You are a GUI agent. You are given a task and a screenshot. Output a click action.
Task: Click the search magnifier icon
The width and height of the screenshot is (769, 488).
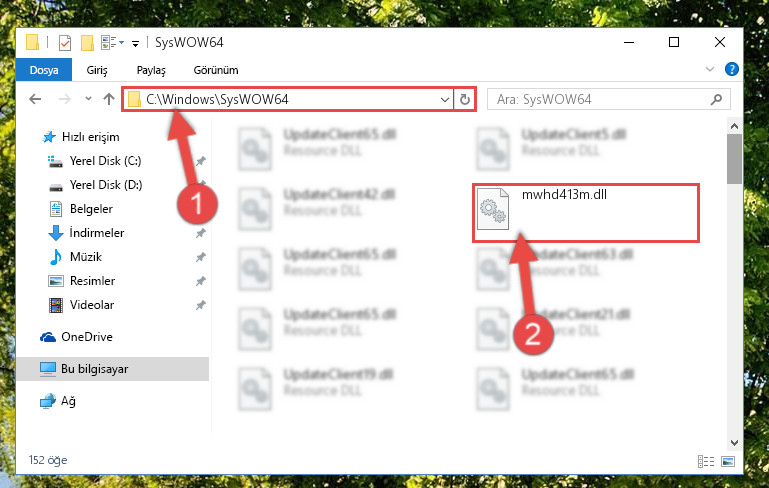pos(716,100)
